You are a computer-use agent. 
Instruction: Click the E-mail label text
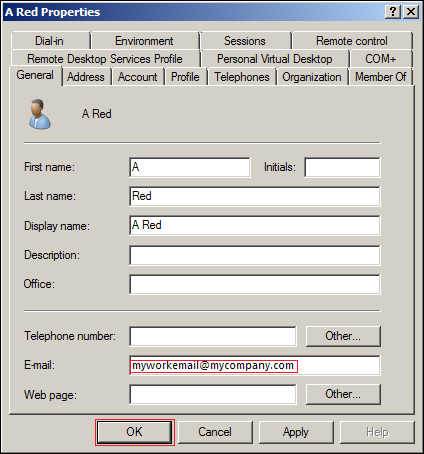click(x=39, y=365)
